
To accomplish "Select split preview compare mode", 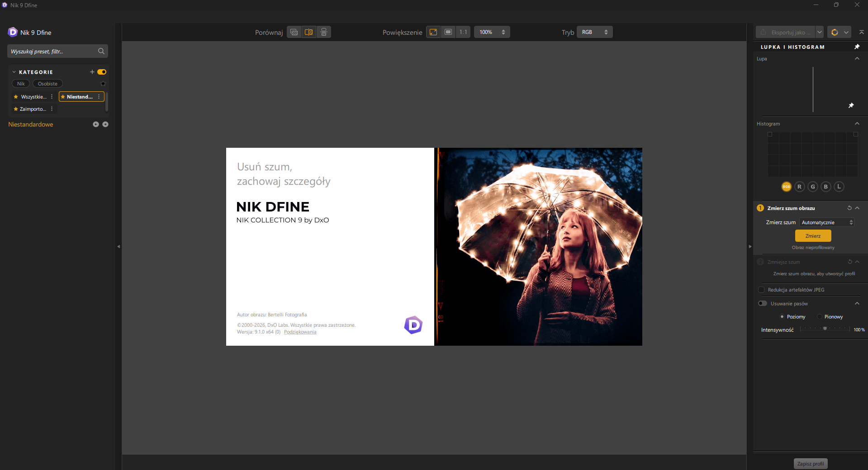I will point(309,32).
